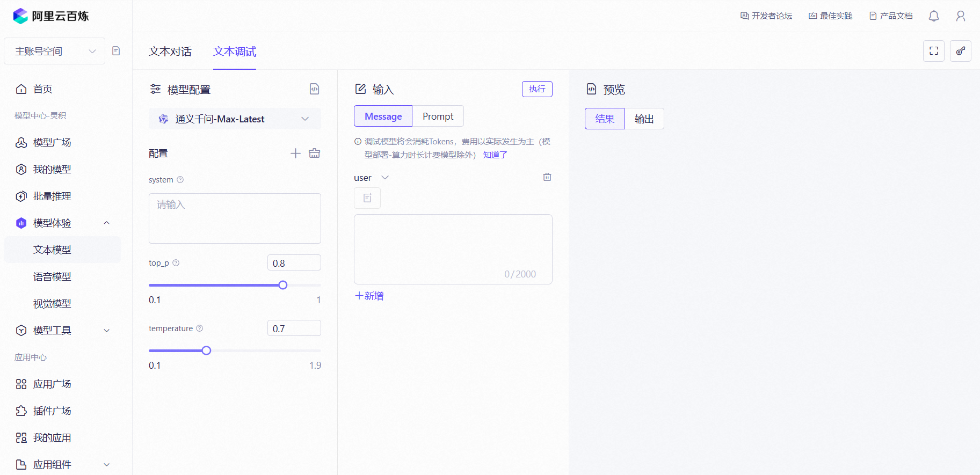Click the 知道了 dismiss link
This screenshot has height=475, width=980.
tap(495, 155)
